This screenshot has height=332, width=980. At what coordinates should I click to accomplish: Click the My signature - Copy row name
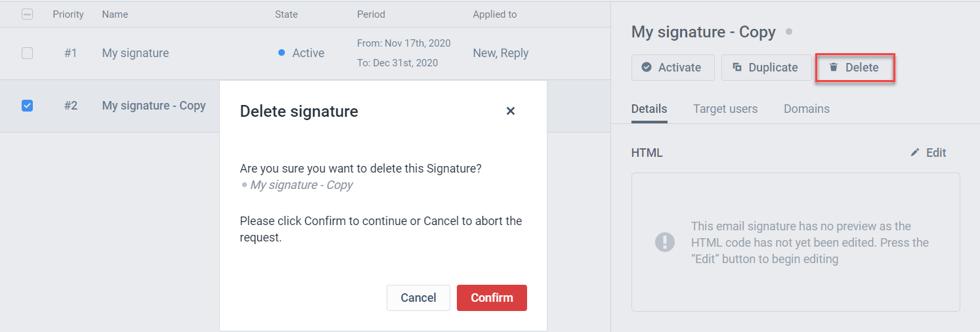154,105
